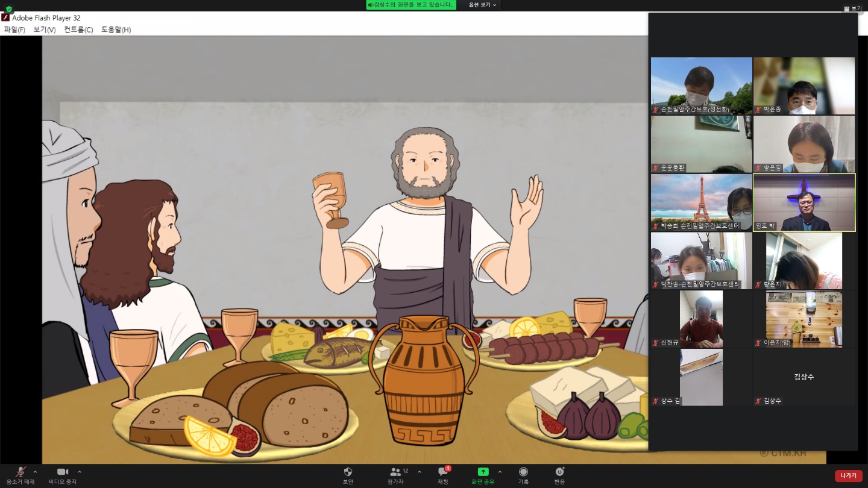Viewport: 868px width, 488px height.
Task: Click muted mic icon on 김상수 tile
Action: click(x=758, y=401)
